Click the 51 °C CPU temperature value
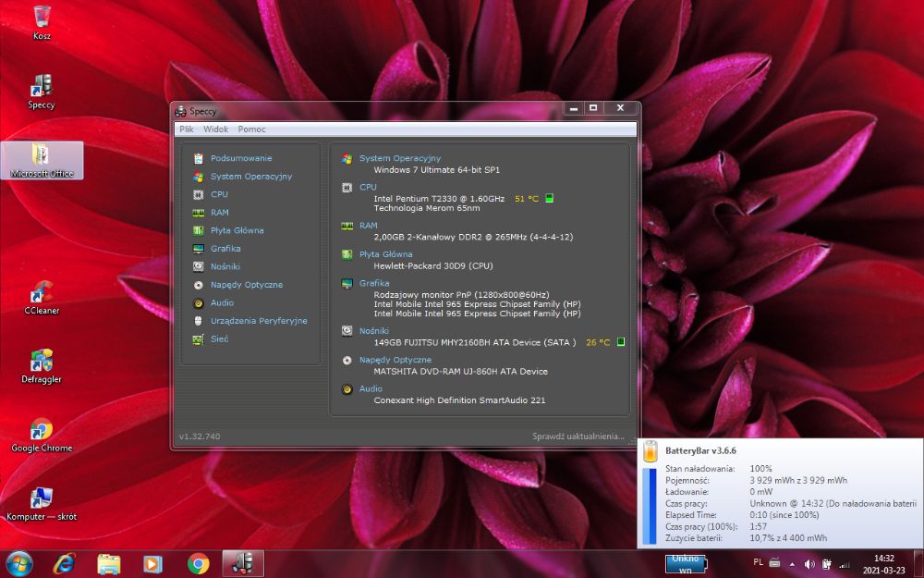 [527, 199]
